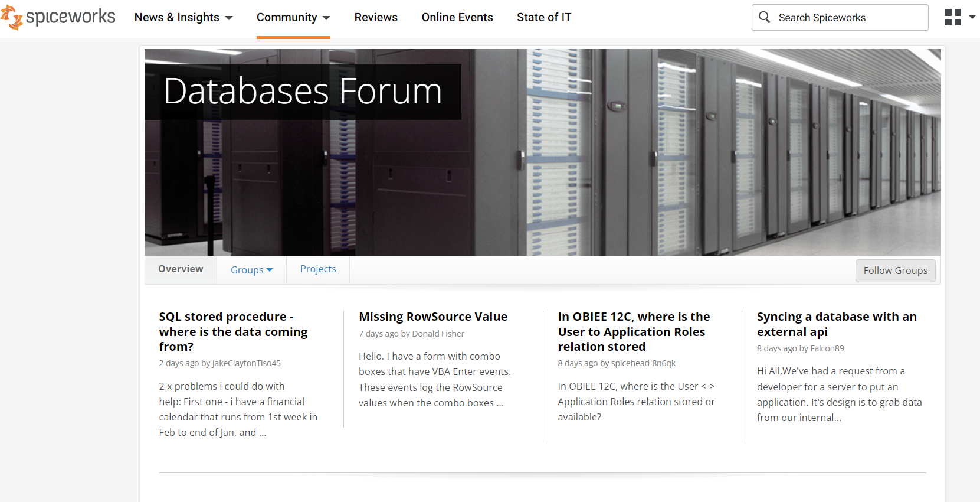Select the Overview tab
This screenshot has height=502, width=980.
(181, 269)
